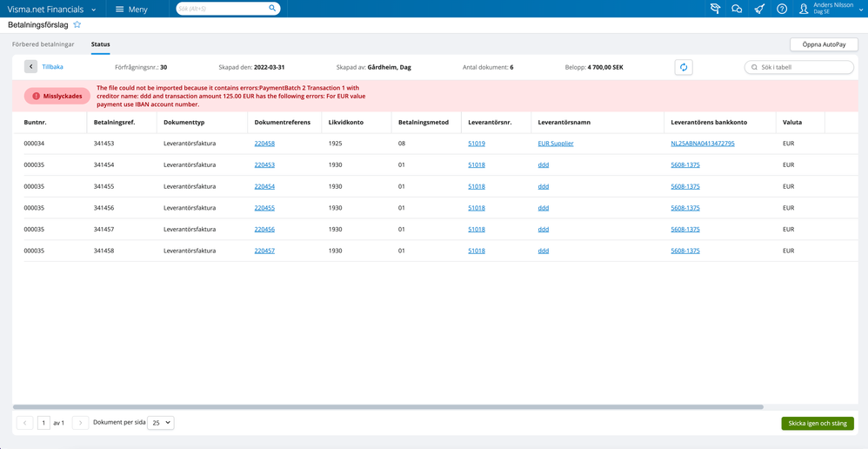This screenshot has height=449, width=868.
Task: Select payment reference cell 341458
Action: [104, 251]
